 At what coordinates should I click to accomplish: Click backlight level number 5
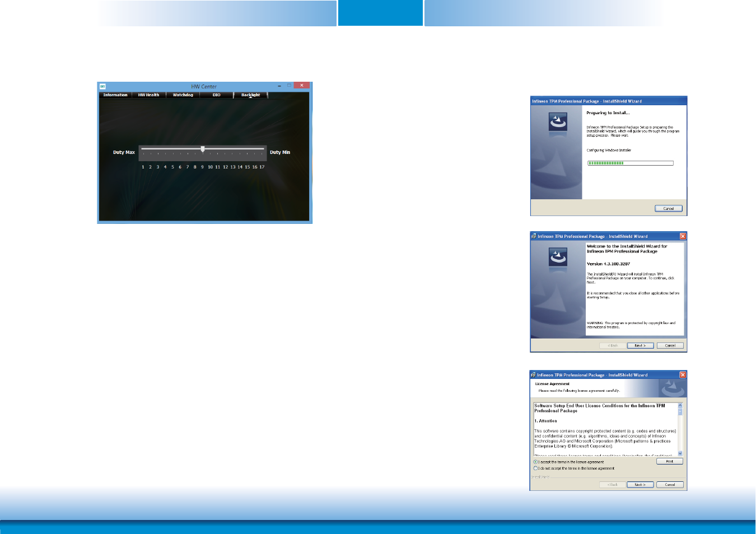click(172, 167)
